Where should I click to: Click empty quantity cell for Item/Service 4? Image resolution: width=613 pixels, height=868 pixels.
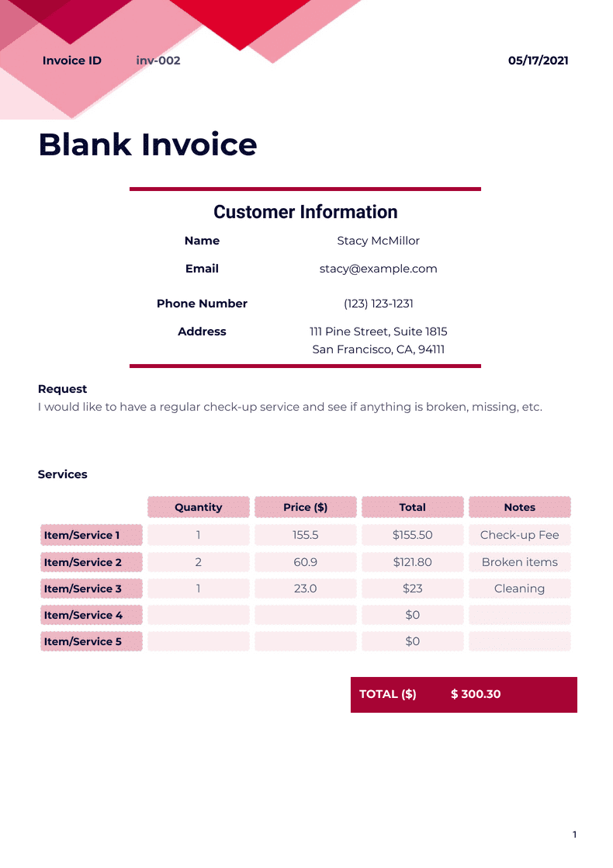(x=199, y=615)
